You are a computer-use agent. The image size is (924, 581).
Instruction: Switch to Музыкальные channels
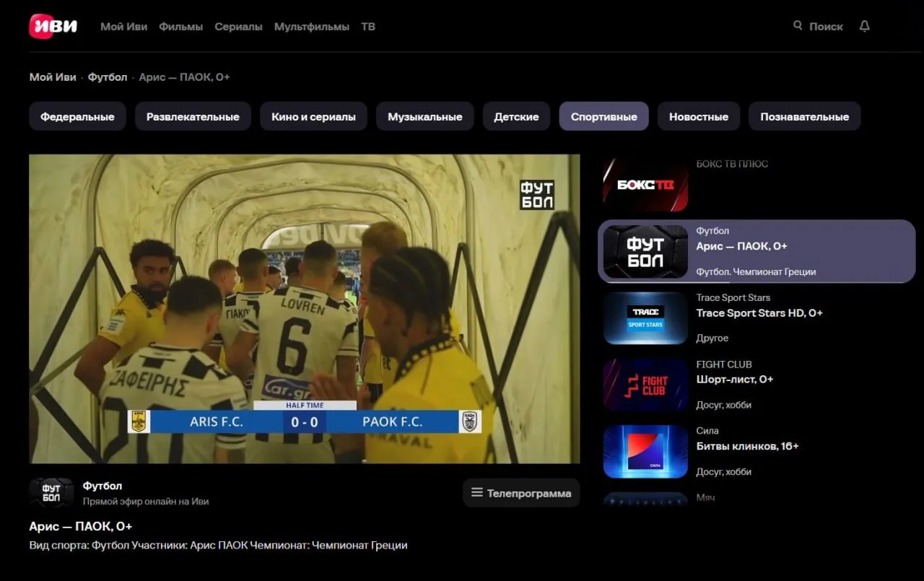pyautogui.click(x=424, y=116)
